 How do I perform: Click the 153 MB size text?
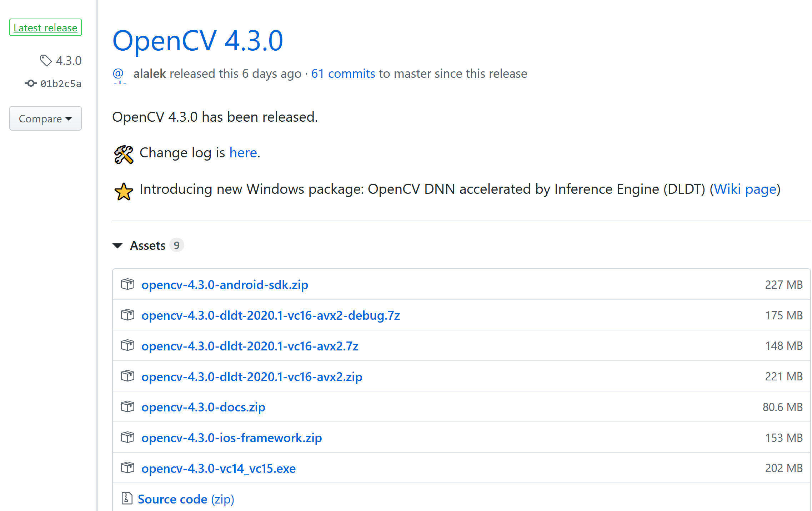pos(784,438)
